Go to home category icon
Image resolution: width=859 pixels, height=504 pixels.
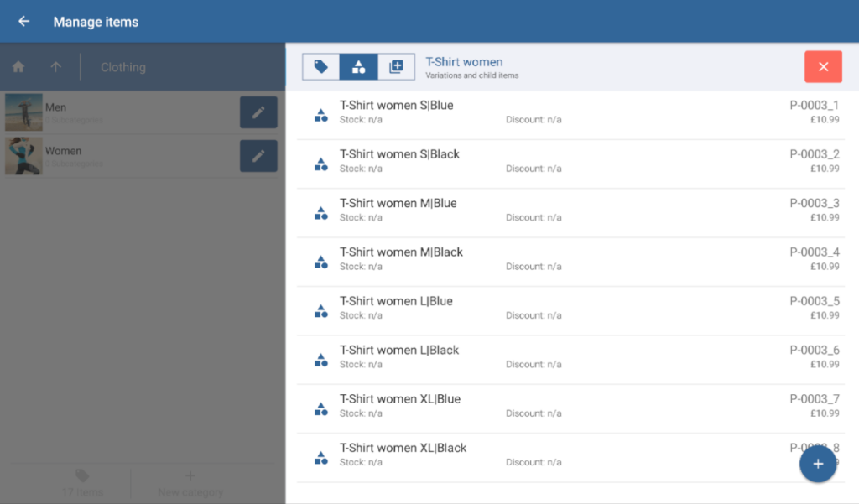click(18, 67)
